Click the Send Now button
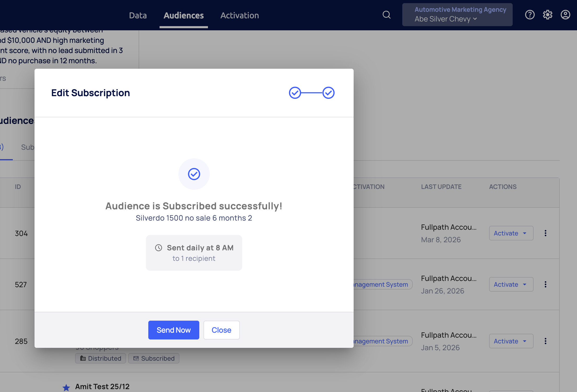The image size is (577, 392). [x=174, y=330]
